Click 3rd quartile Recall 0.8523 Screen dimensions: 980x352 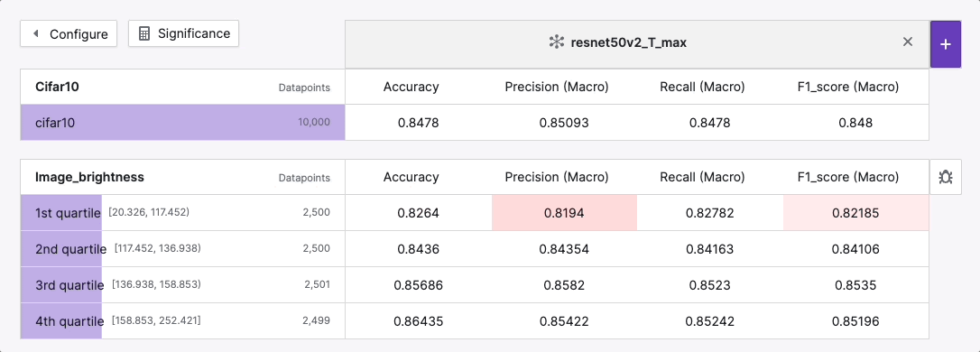click(710, 286)
